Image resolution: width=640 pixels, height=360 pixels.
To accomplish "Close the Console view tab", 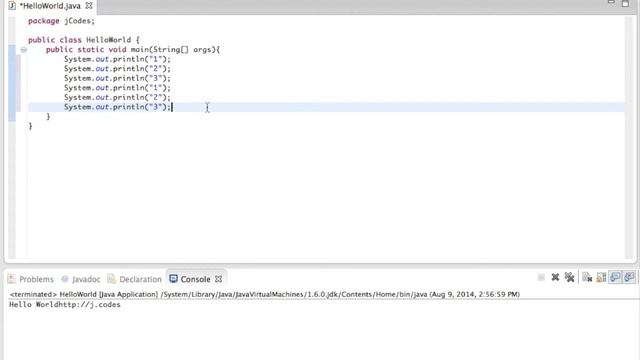I will tap(218, 279).
